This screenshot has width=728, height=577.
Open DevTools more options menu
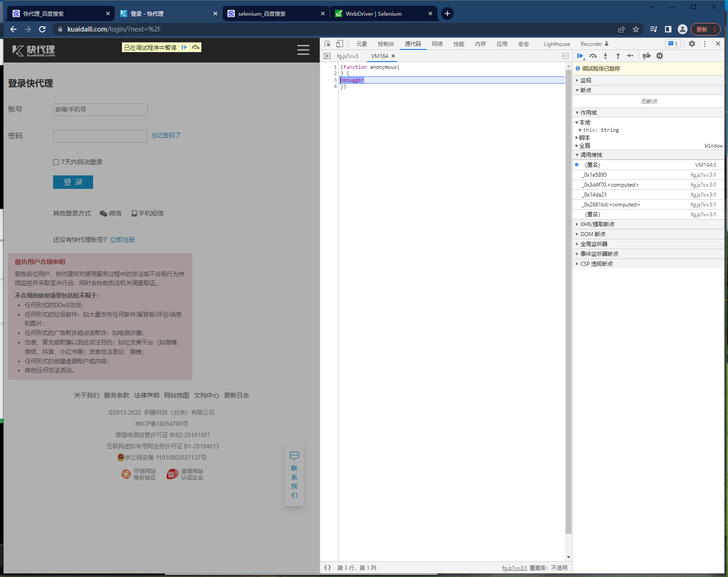[705, 44]
